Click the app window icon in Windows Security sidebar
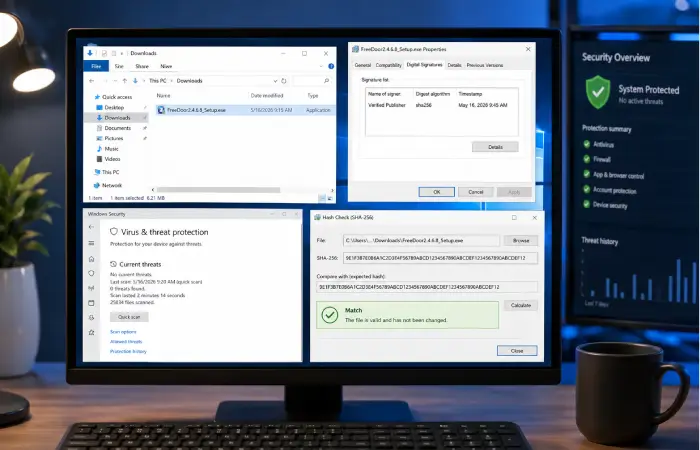The height and width of the screenshot is (450, 700). coord(92,303)
